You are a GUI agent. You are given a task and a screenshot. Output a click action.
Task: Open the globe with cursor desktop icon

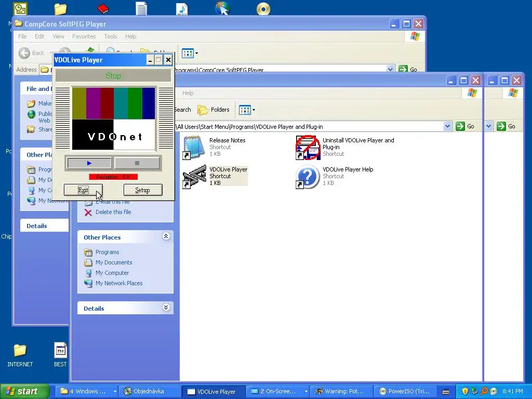(x=222, y=8)
